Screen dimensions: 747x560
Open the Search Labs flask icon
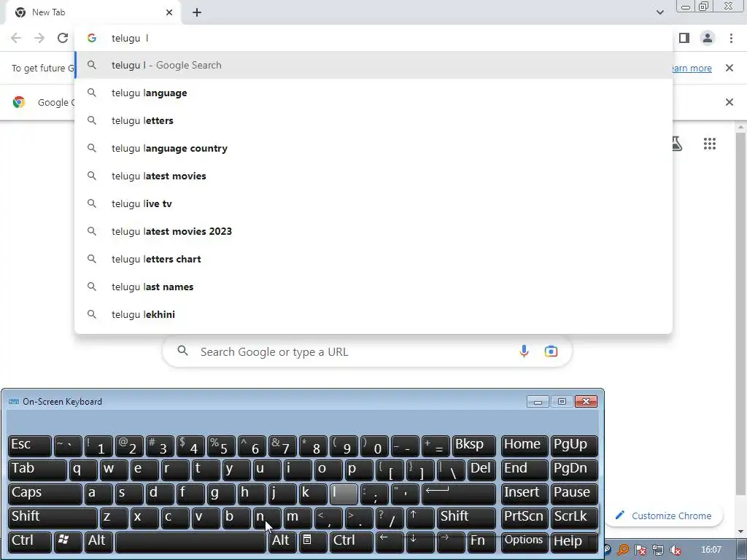pos(676,144)
